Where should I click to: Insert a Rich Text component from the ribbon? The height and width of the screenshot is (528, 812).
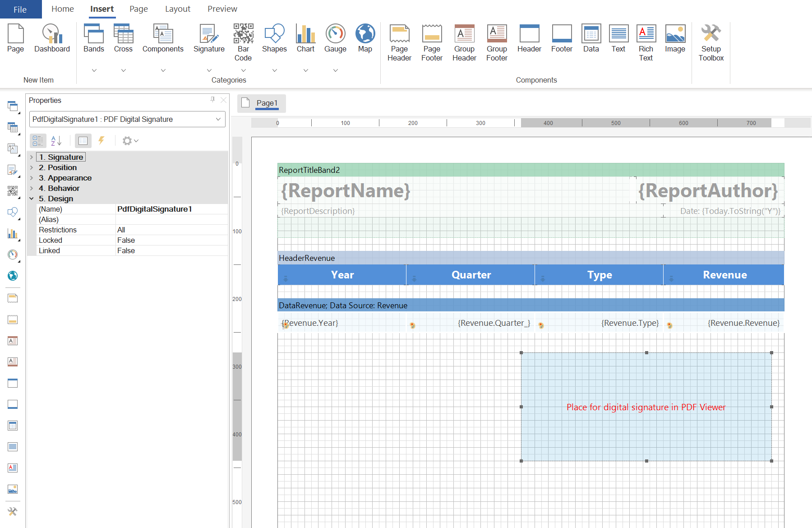click(x=646, y=42)
